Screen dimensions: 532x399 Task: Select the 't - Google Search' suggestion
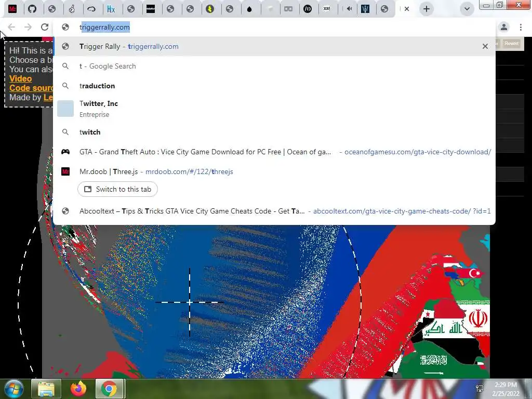274,66
